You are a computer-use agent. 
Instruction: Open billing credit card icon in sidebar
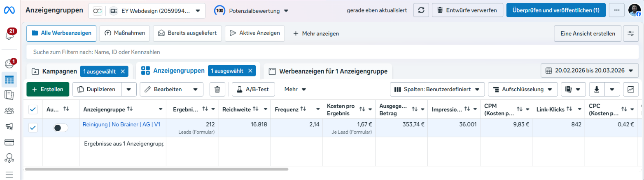(x=9, y=142)
